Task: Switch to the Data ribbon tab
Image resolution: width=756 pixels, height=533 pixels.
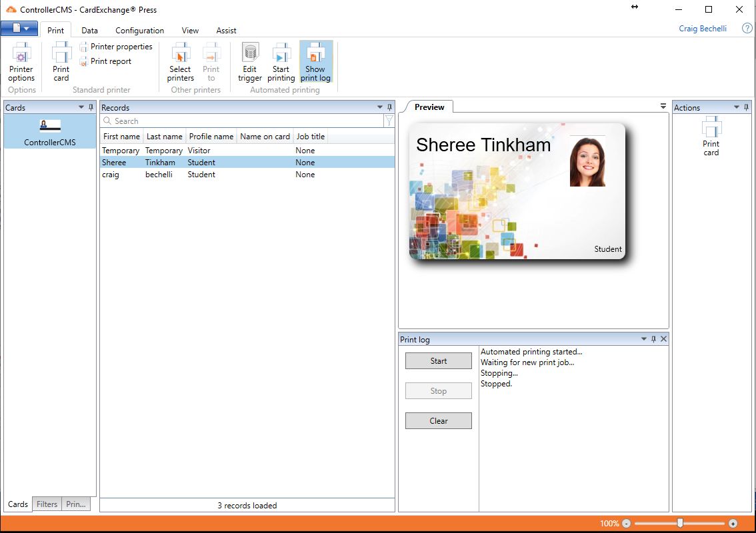Action: [90, 31]
